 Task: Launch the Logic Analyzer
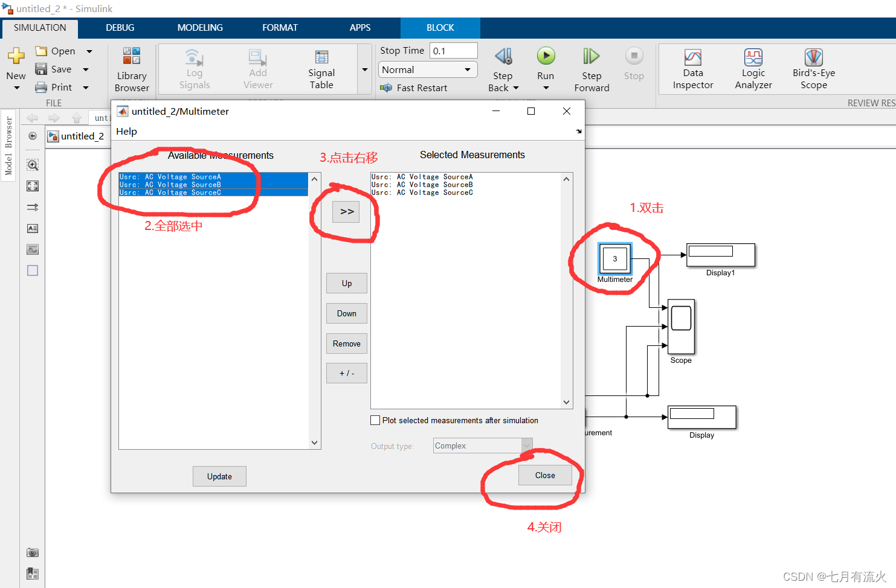[753, 69]
